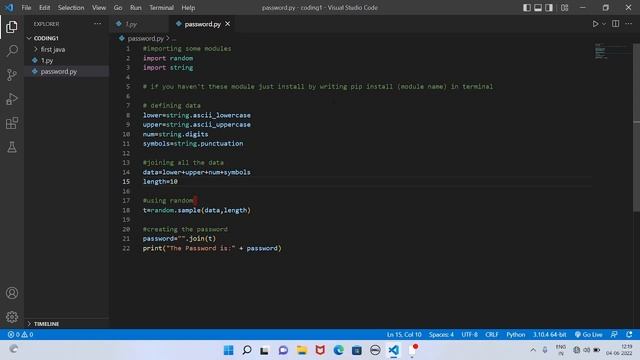Viewport: 640px width, 360px height.
Task: Select password.py in the Explorer tree
Action: (x=67, y=71)
